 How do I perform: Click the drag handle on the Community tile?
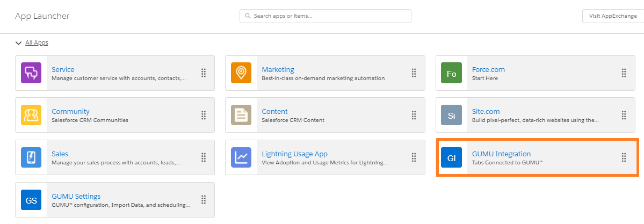[x=204, y=115]
